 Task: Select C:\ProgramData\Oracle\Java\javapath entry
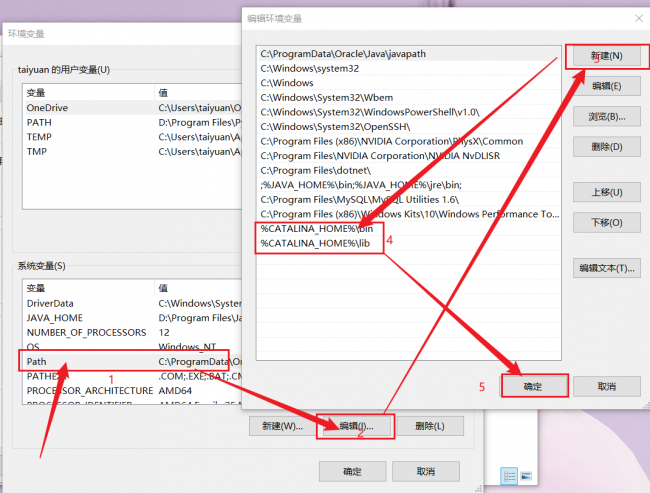click(409, 54)
